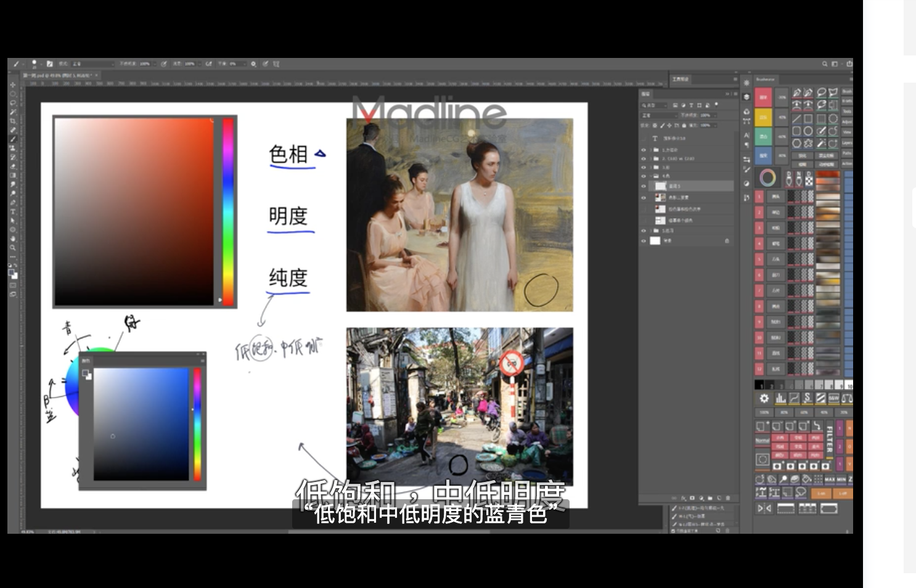This screenshot has width=916, height=588.
Task: Open the brush preset picker dropdown
Action: [x=41, y=64]
